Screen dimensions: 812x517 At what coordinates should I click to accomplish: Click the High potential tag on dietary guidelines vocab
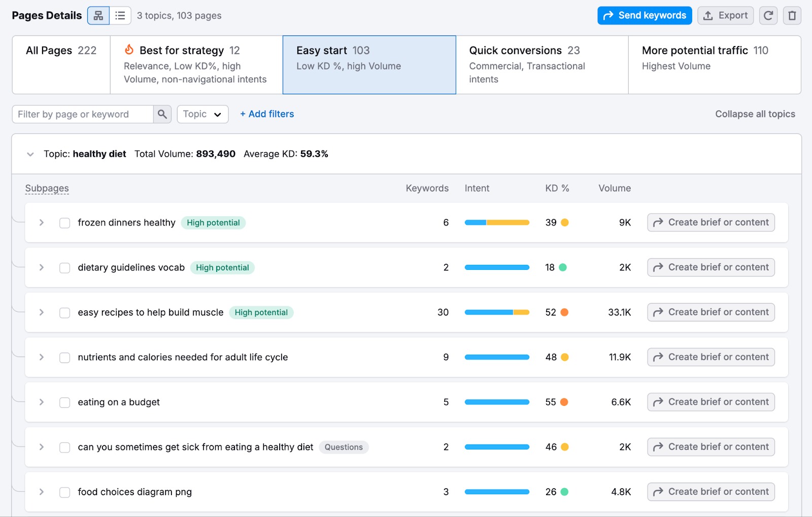[x=222, y=268]
